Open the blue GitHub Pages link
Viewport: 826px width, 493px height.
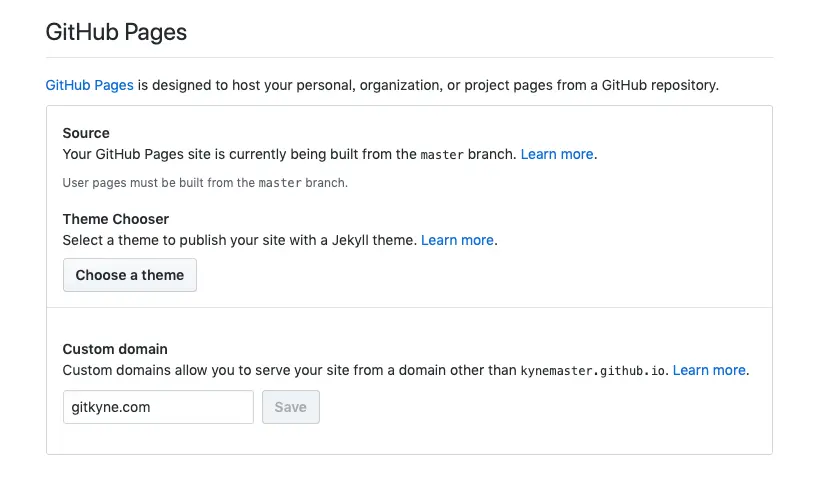90,85
